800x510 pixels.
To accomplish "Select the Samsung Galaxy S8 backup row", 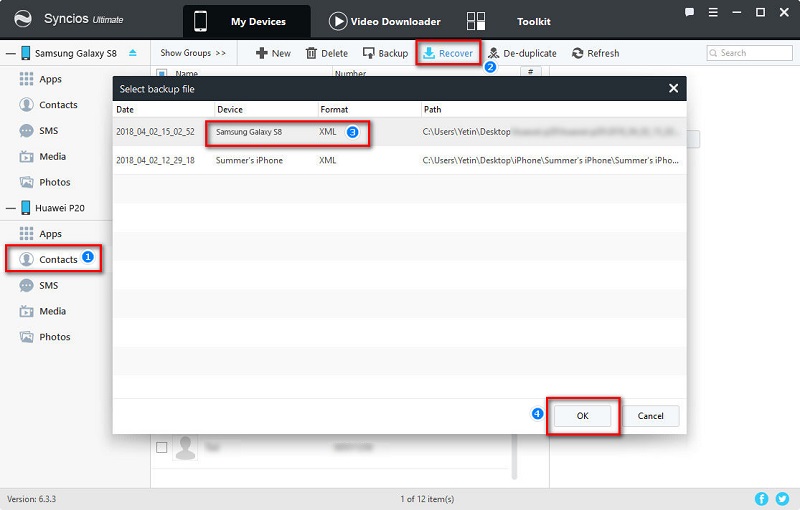I will (399, 132).
